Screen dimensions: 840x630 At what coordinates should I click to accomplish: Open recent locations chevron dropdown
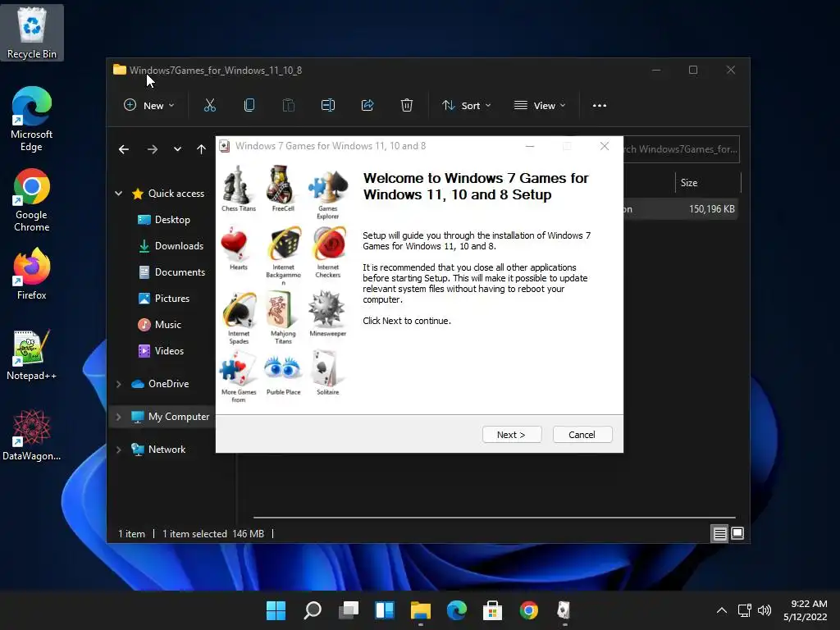click(x=177, y=149)
